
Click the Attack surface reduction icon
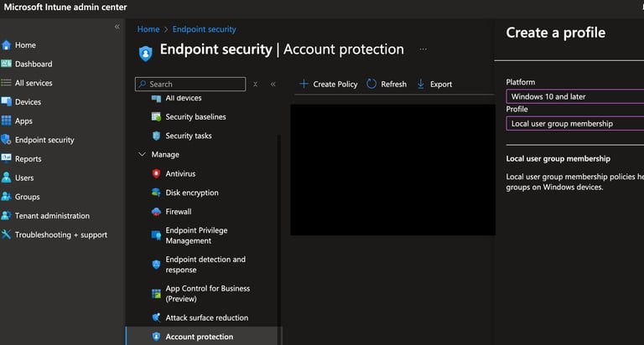pyautogui.click(x=156, y=317)
